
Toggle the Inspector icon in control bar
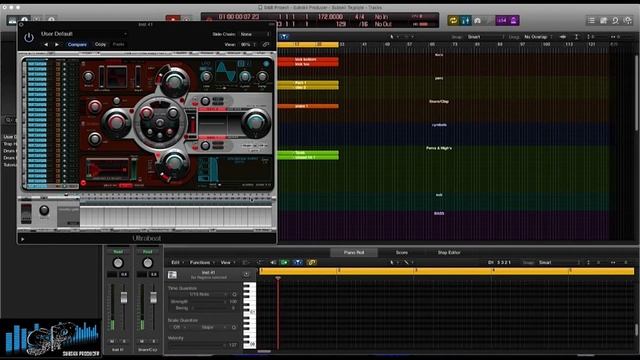point(24,20)
